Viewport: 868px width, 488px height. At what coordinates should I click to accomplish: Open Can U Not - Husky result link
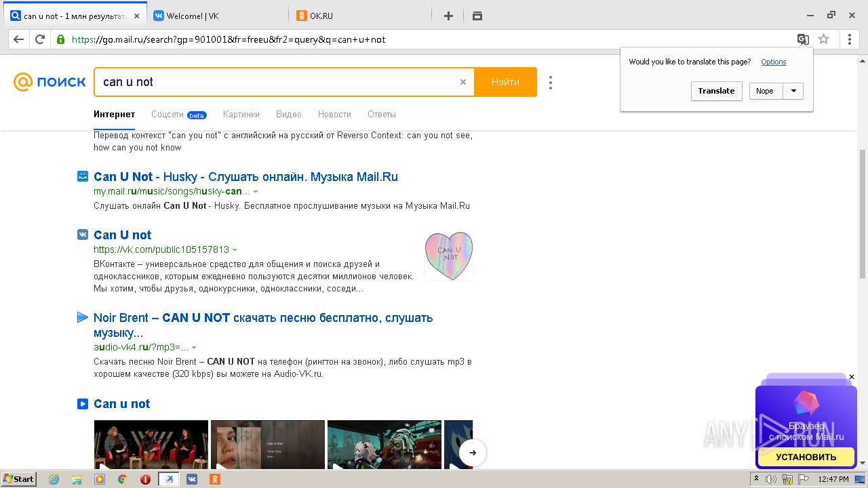pyautogui.click(x=245, y=177)
